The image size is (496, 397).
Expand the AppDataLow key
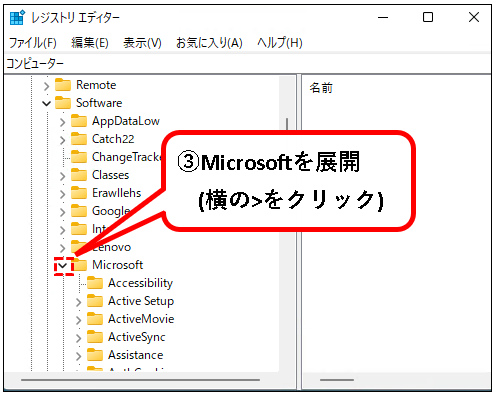pos(62,122)
